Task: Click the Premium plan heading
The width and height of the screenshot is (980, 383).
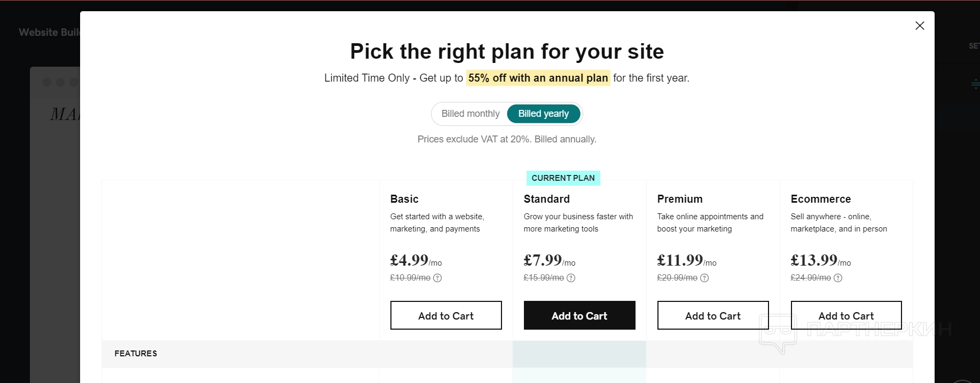Action: click(679, 199)
